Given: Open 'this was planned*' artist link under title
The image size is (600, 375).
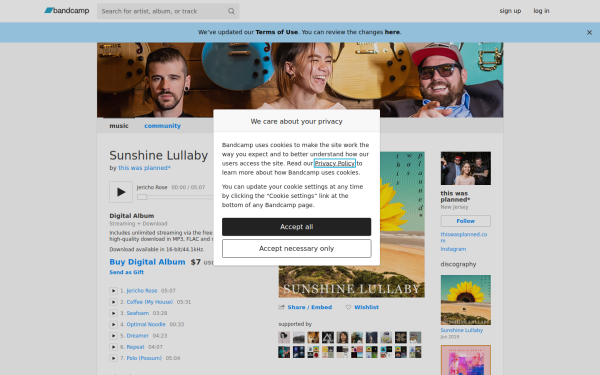Looking at the screenshot, I should point(144,168).
